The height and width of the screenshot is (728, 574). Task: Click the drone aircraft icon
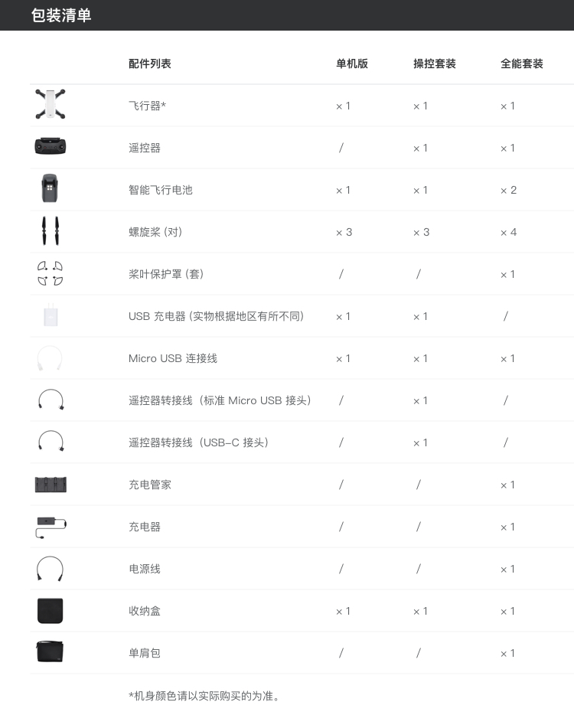(50, 104)
